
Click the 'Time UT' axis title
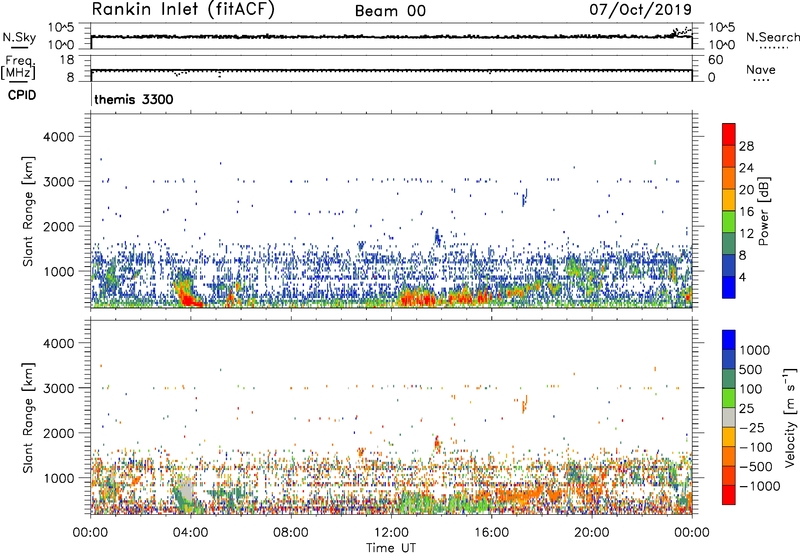pos(391,548)
